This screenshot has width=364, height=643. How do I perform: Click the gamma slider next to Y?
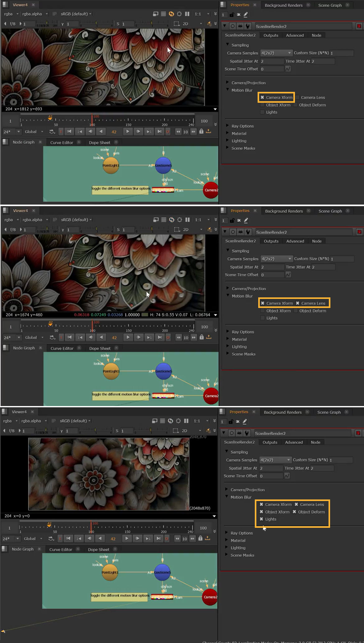tap(96, 24)
